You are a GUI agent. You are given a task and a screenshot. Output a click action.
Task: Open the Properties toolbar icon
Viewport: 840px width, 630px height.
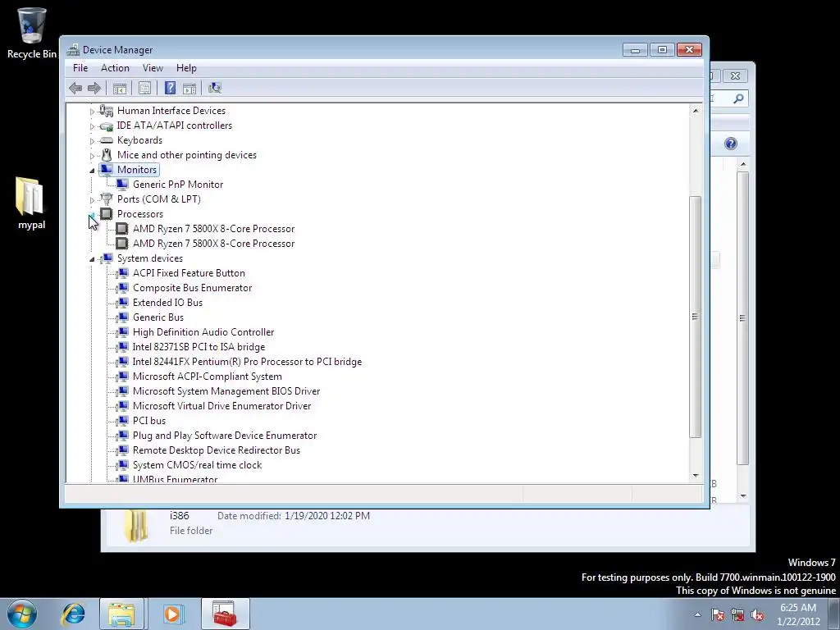(144, 88)
